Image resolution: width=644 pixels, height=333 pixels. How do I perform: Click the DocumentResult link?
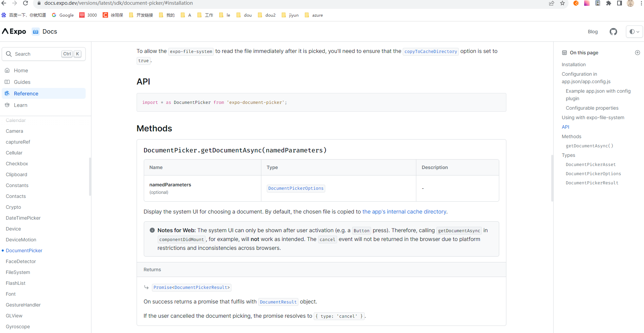point(278,302)
